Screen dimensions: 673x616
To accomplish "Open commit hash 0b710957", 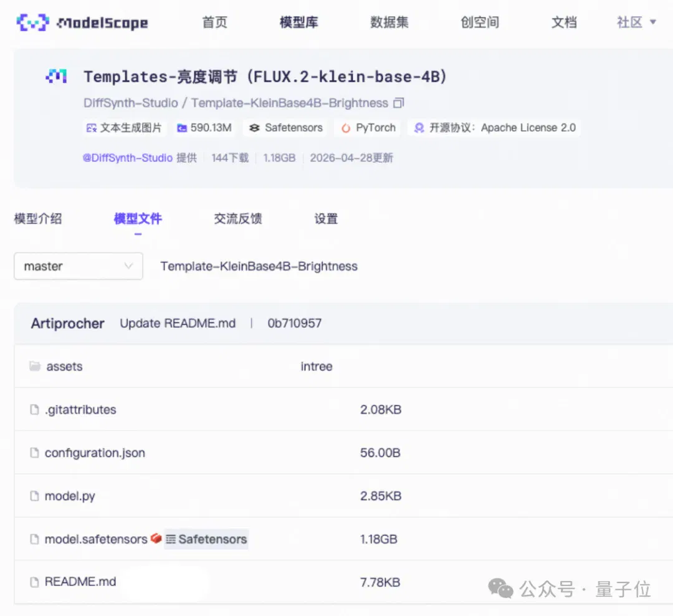I will 294,324.
